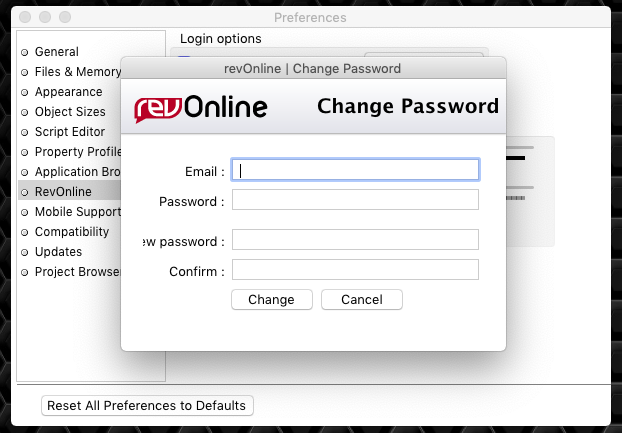Focus the Password text field
622x433 pixels.
click(355, 200)
